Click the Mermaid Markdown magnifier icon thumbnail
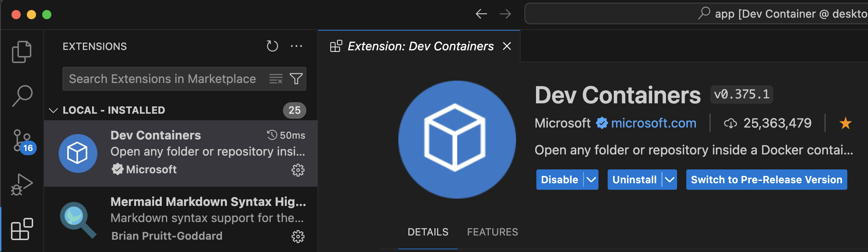 [78, 220]
